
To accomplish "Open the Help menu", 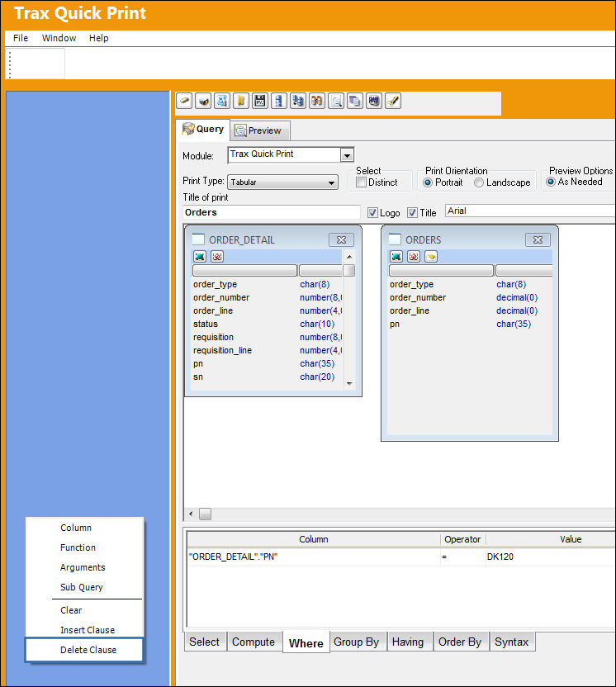I will (98, 38).
